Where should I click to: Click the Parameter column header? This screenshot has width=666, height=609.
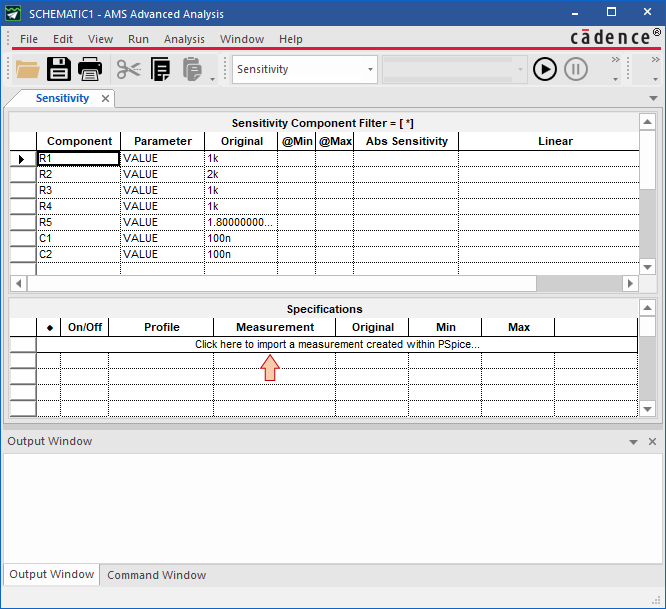(163, 141)
